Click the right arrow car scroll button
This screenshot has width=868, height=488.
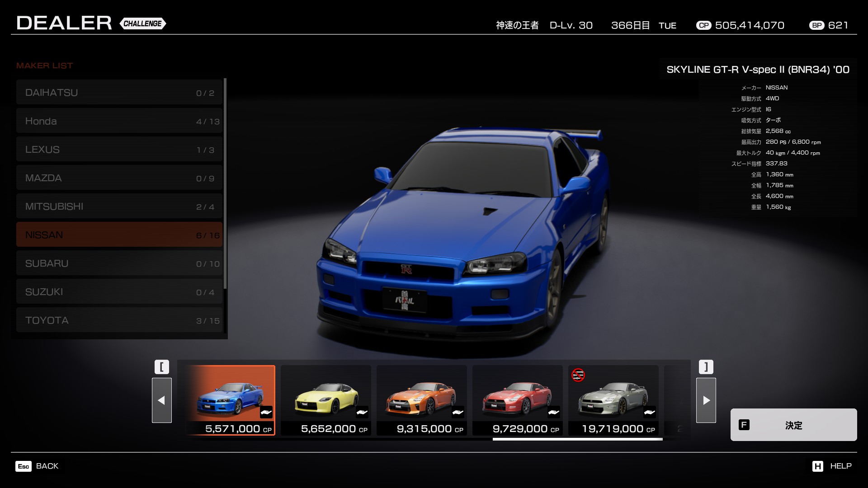pos(706,400)
